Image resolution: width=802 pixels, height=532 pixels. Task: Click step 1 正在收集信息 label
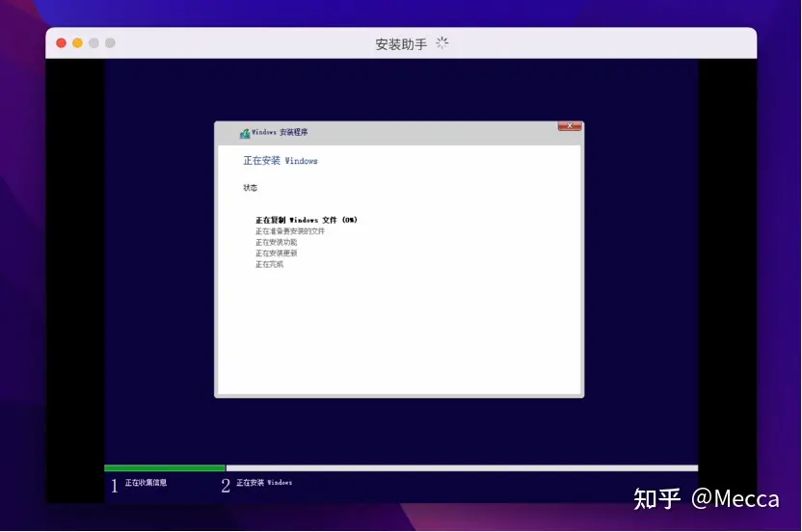coord(146,483)
